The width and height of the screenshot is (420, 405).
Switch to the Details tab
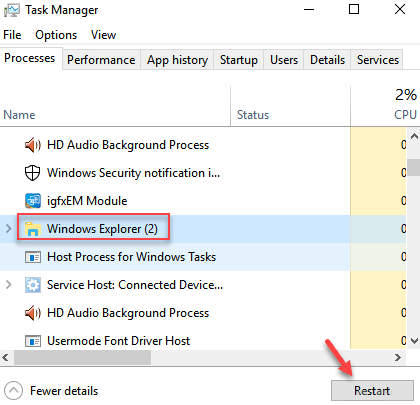pos(327,60)
